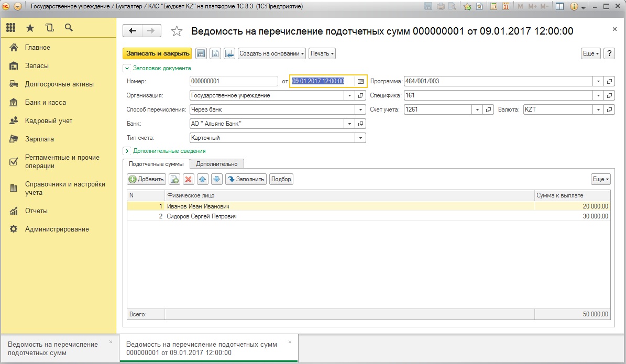
Task: Open help with the question mark button
Action: click(609, 53)
